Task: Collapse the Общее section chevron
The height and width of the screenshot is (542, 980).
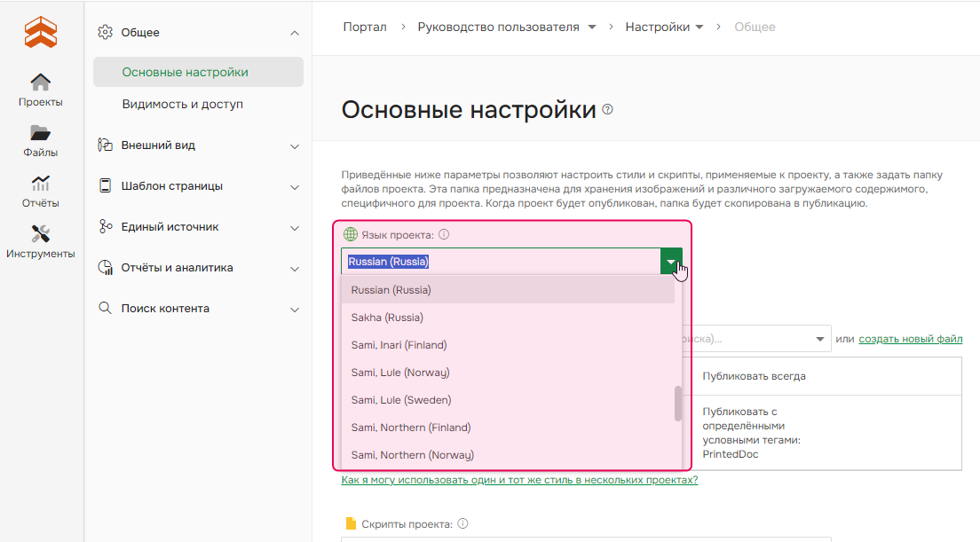Action: tap(294, 32)
